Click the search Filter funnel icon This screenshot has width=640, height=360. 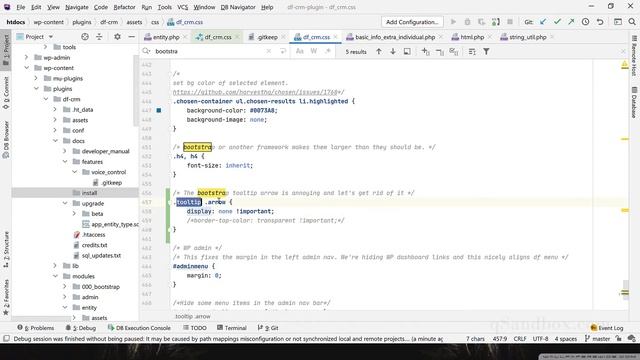[486, 51]
